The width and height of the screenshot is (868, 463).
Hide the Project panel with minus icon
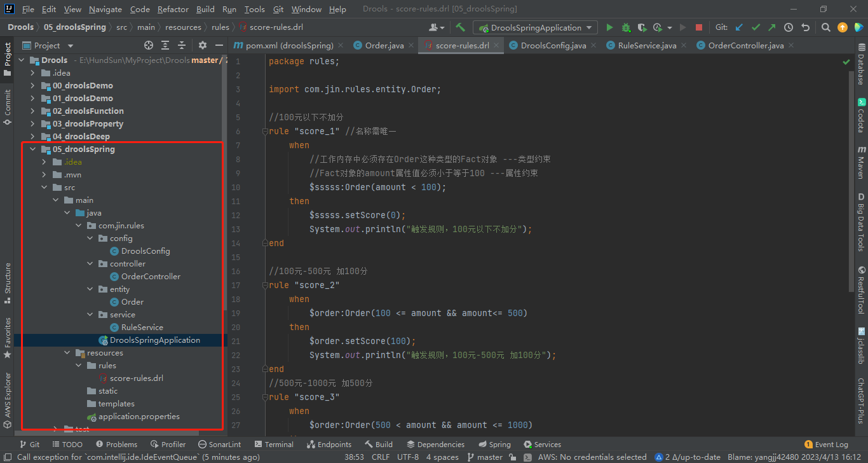point(219,45)
